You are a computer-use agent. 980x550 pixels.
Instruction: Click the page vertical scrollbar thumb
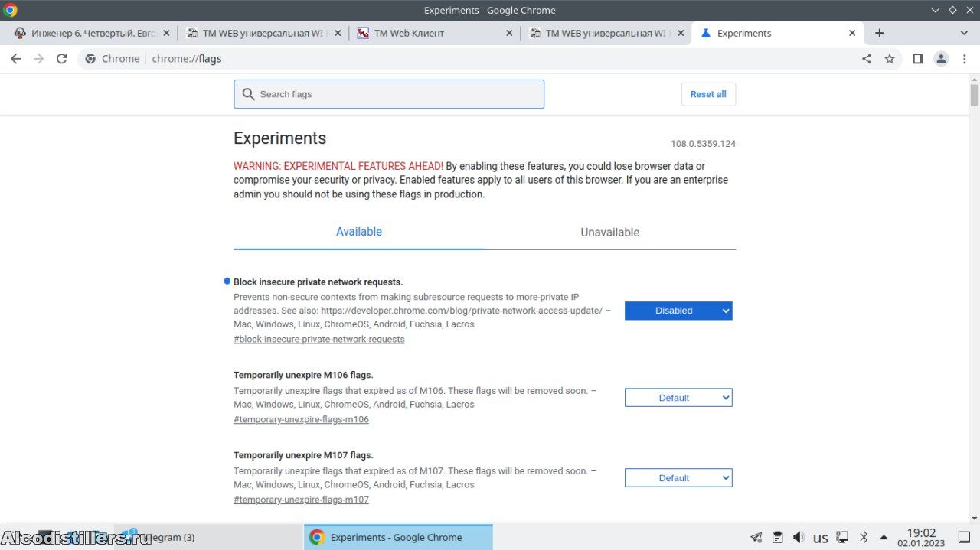point(975,95)
